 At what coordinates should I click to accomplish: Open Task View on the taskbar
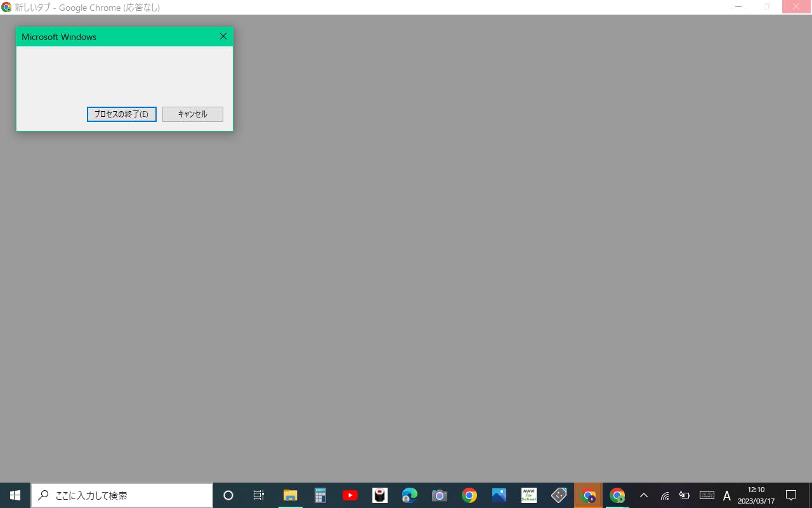click(258, 495)
